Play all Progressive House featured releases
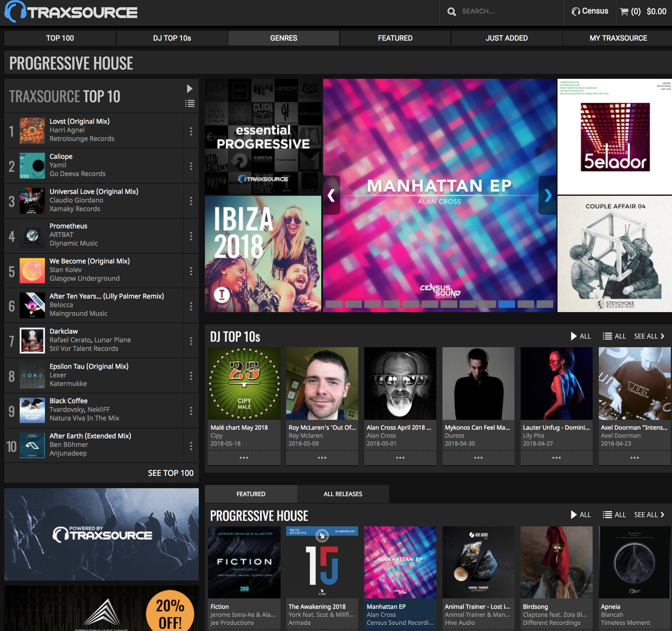The width and height of the screenshot is (672, 631). pyautogui.click(x=581, y=515)
